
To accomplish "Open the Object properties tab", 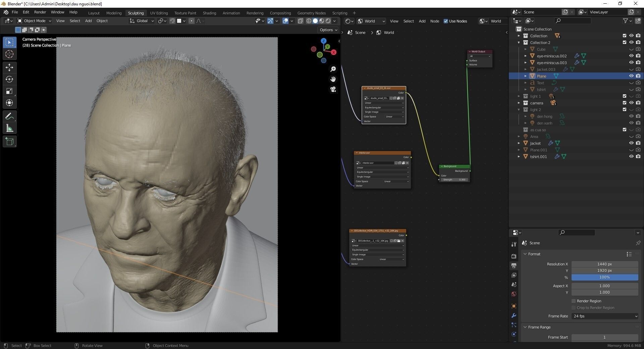I will point(514,306).
